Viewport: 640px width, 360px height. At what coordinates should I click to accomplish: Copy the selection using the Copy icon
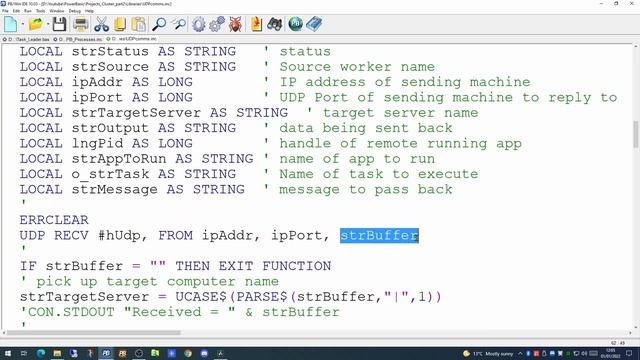pyautogui.click(x=120, y=24)
